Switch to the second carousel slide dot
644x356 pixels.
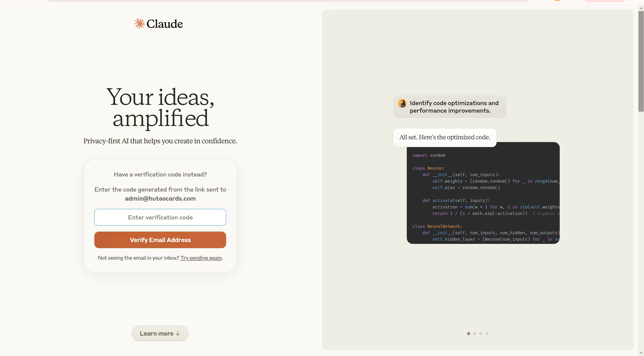tap(475, 334)
